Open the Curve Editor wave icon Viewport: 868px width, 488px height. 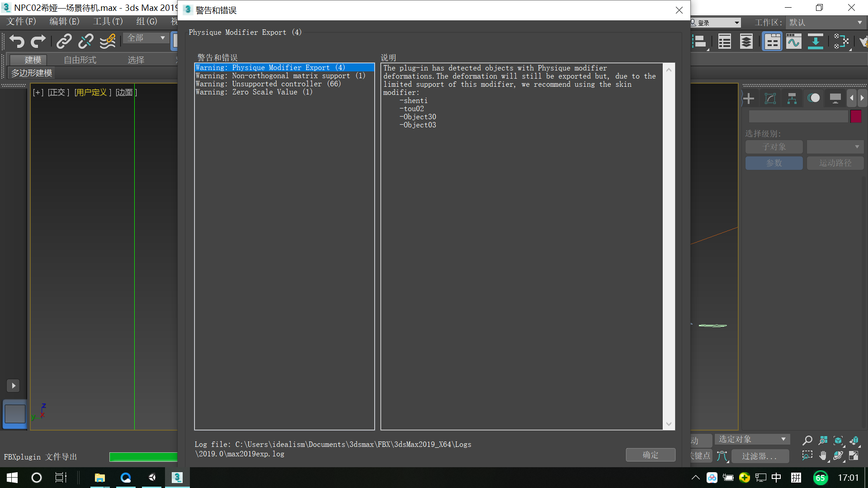(794, 42)
